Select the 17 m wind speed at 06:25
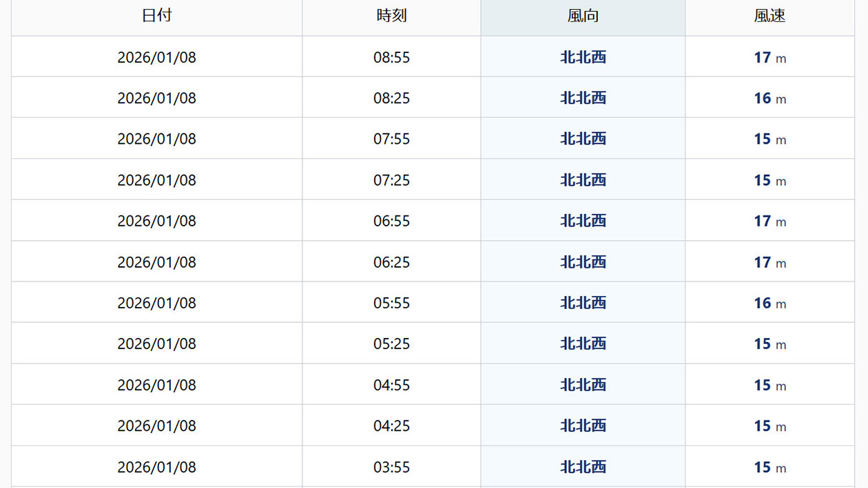Screen dimensions: 868x488 (769, 262)
